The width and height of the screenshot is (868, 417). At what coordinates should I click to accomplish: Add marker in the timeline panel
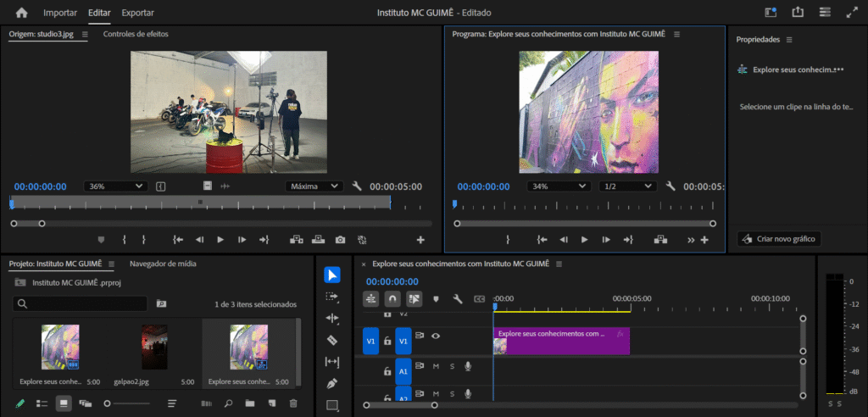point(436,299)
